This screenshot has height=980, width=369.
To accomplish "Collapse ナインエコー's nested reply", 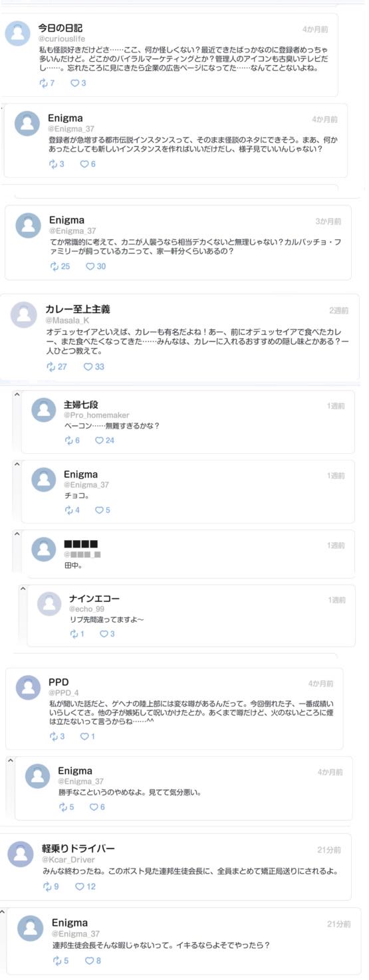I will point(23,589).
